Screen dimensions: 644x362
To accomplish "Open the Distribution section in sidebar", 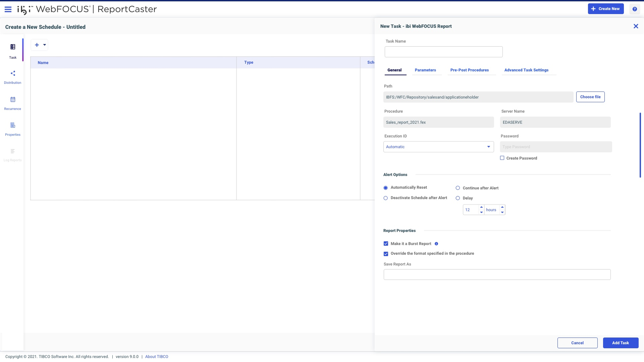I will pyautogui.click(x=13, y=77).
